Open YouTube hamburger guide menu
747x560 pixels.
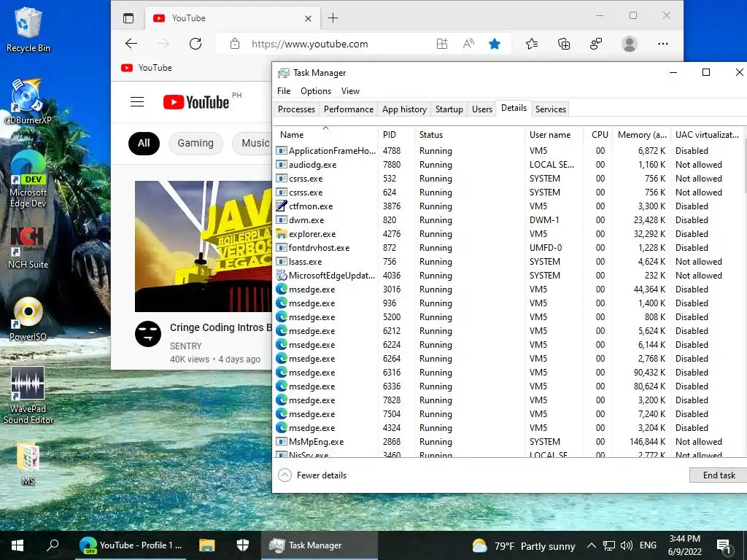(137, 102)
